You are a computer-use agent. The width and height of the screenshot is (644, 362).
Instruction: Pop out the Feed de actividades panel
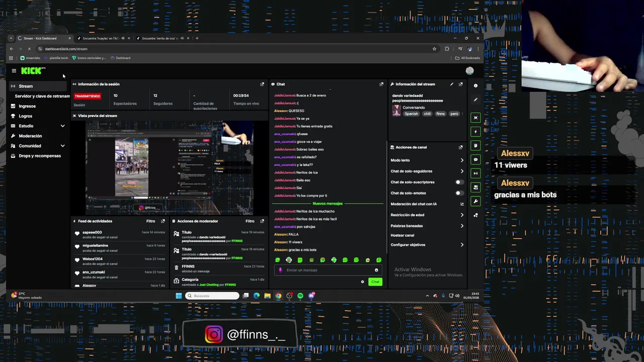coord(163,221)
